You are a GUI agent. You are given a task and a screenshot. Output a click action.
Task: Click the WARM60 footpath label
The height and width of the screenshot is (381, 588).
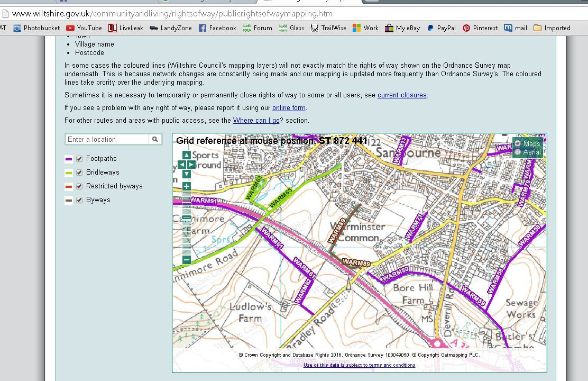(x=395, y=275)
